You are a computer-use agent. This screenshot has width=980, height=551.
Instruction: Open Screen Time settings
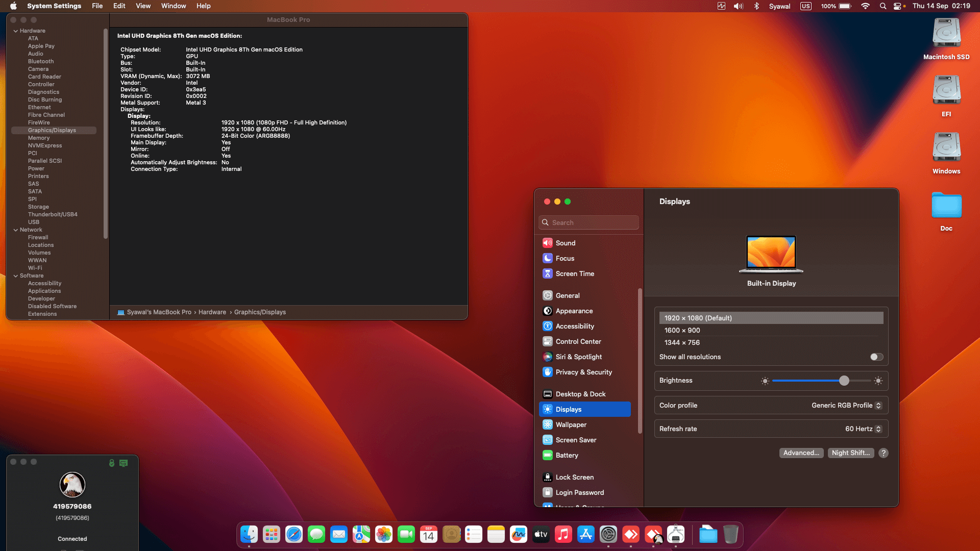575,273
